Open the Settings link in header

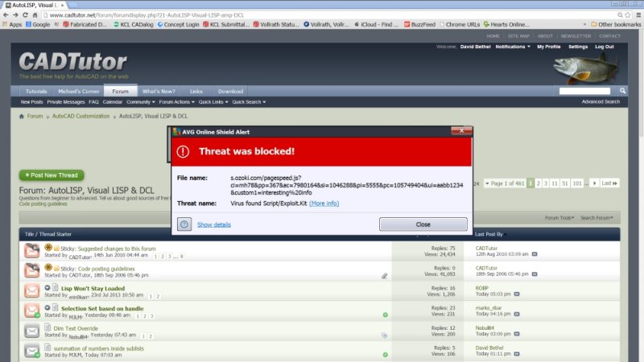[x=578, y=47]
